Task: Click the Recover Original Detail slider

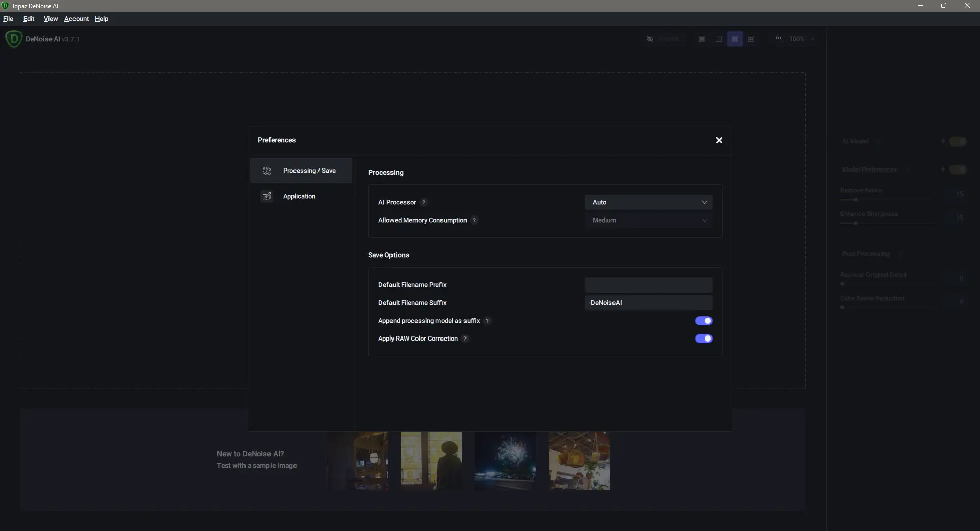Action: pyautogui.click(x=888, y=284)
